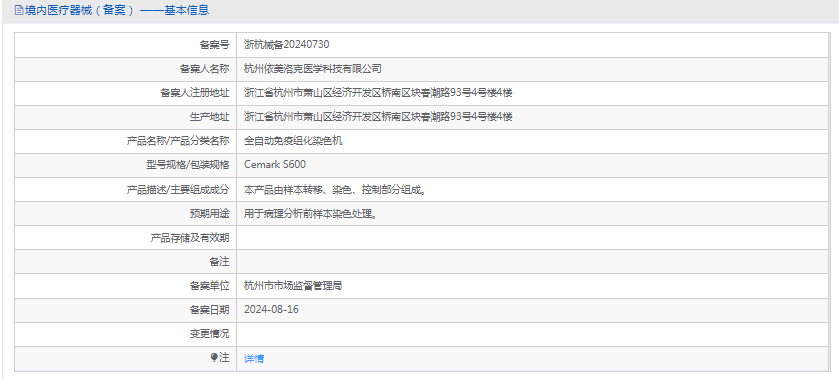Select model value Cemark S600

[275, 165]
